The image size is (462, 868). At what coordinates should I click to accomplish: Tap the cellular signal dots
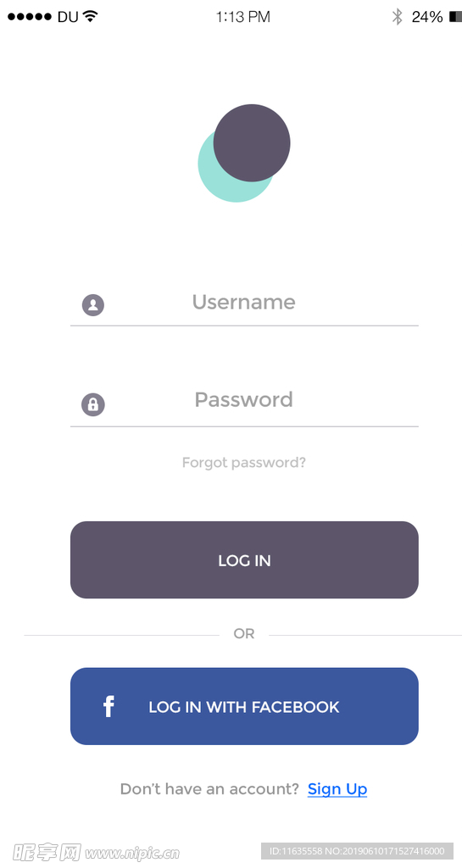(30, 17)
